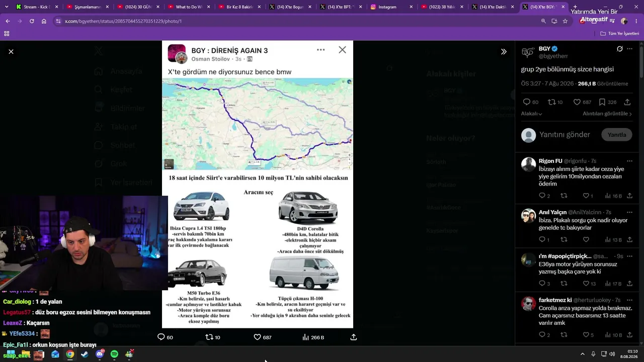
Task: Click the Yanıtla button
Action: [617, 135]
